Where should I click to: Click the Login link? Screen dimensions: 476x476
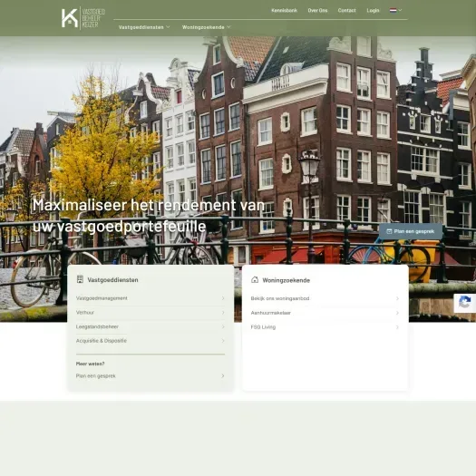pyautogui.click(x=373, y=10)
